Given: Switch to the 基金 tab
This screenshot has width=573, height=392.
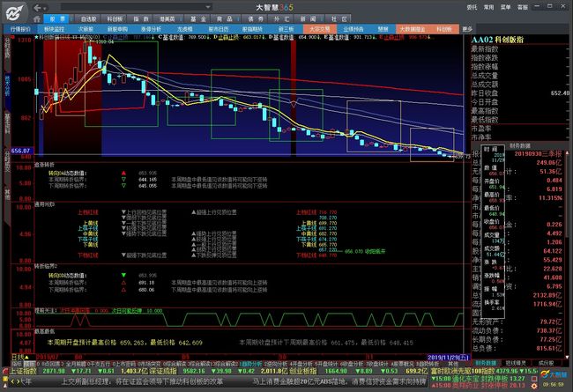Looking at the screenshot, I should click(197, 19).
